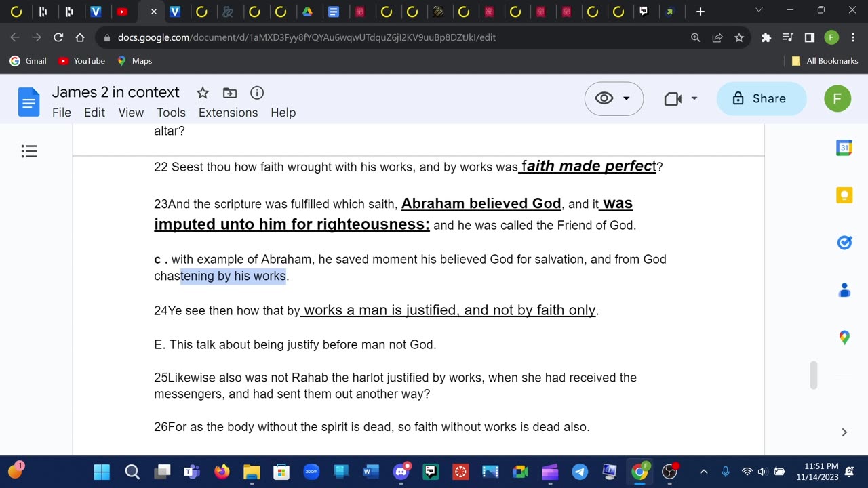Hide the side panel chevron
Screen dimensions: 868x488
pos(844,432)
